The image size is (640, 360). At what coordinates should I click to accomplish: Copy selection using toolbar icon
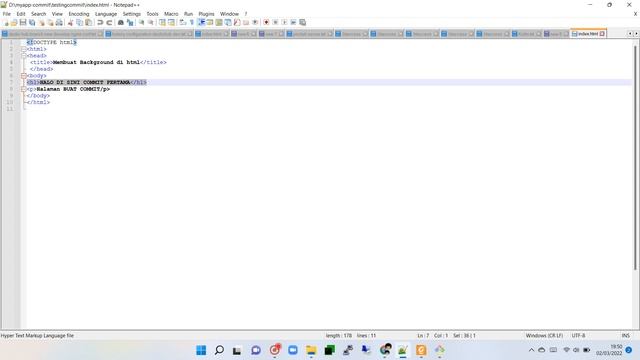coord(79,22)
